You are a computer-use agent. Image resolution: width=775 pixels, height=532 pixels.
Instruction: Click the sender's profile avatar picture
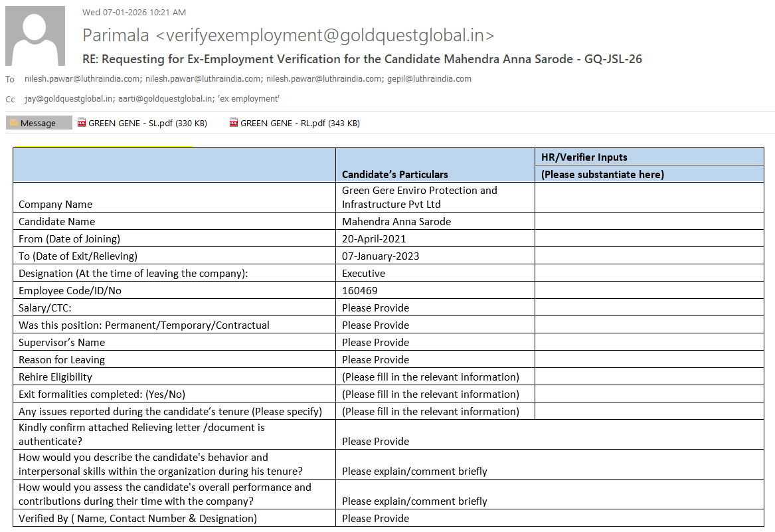click(35, 36)
